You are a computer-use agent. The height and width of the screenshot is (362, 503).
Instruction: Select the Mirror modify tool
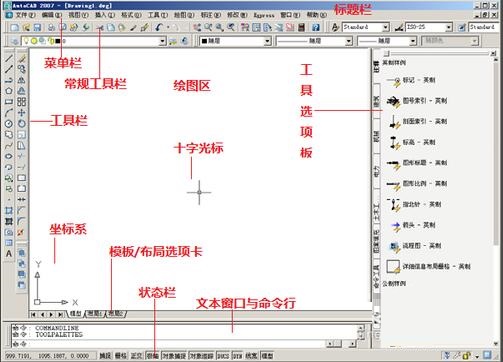[22, 80]
